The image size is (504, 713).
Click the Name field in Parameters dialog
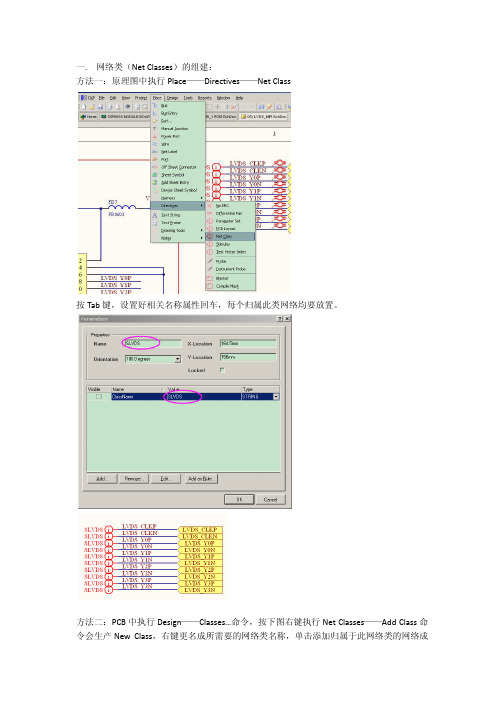click(x=152, y=343)
